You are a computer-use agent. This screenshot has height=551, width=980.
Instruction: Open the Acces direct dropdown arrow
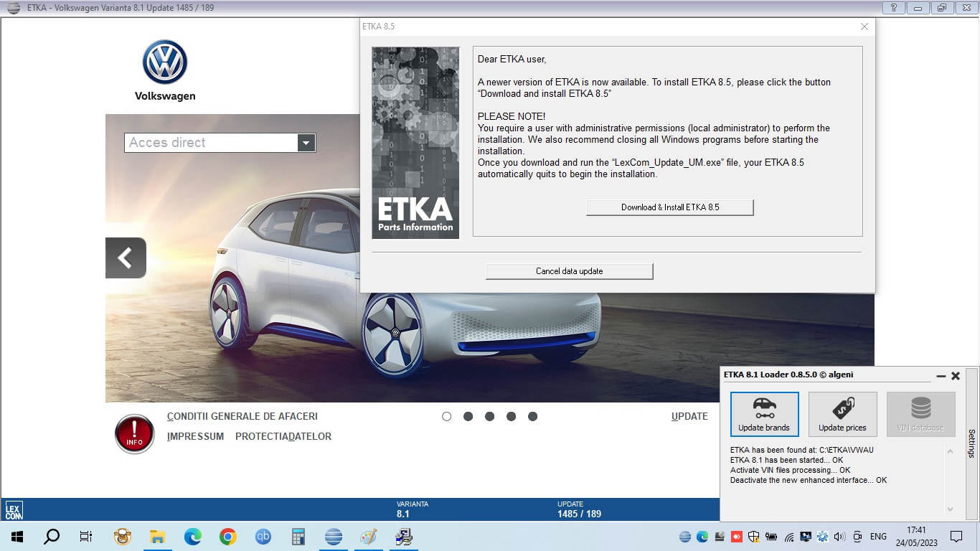coord(306,143)
